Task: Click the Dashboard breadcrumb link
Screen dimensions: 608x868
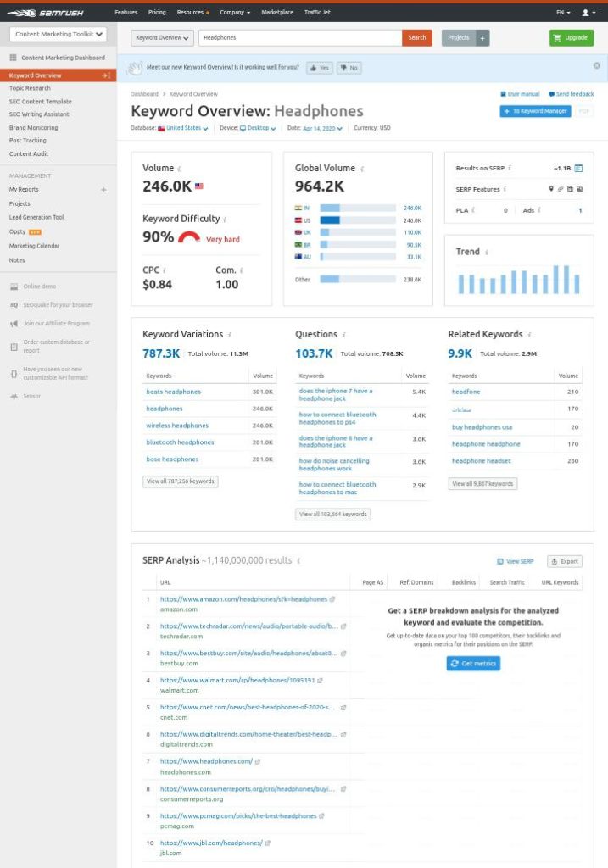Action: (x=144, y=94)
